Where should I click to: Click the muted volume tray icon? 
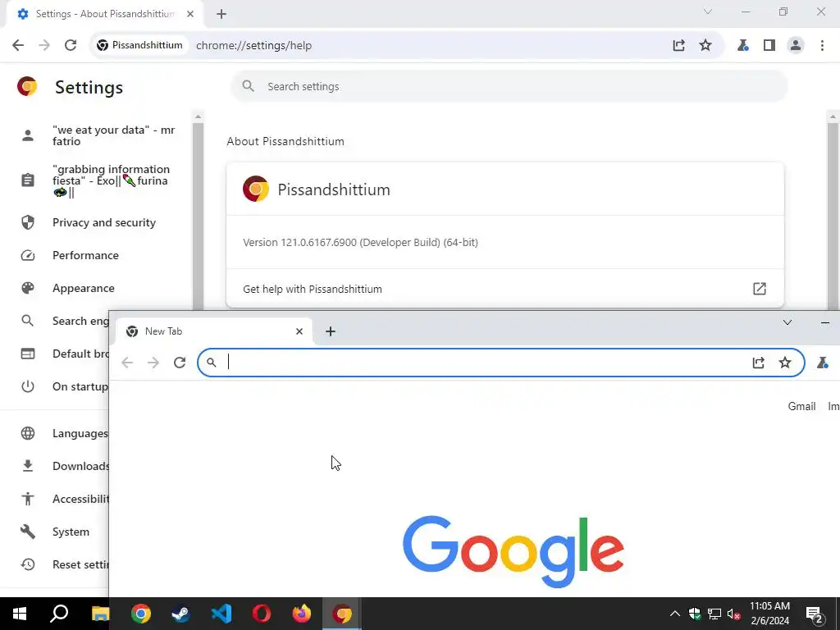tap(734, 614)
